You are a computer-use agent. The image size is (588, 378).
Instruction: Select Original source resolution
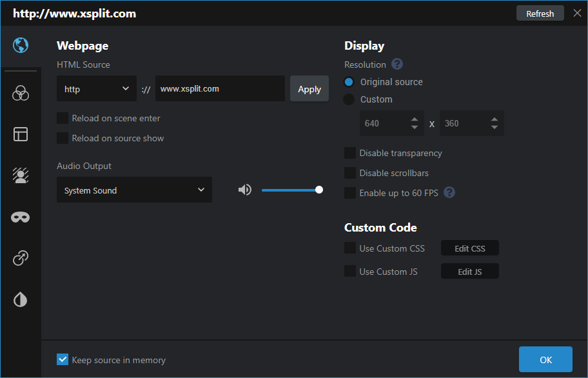tap(349, 82)
